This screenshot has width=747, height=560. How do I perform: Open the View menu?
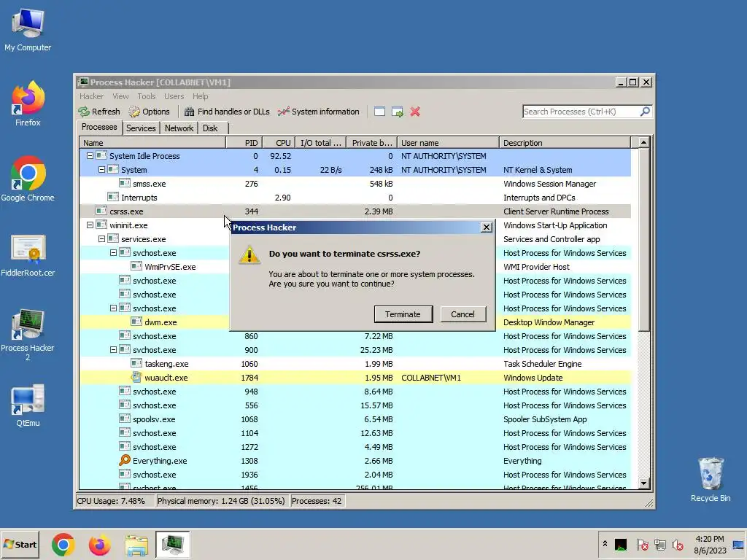click(x=120, y=96)
